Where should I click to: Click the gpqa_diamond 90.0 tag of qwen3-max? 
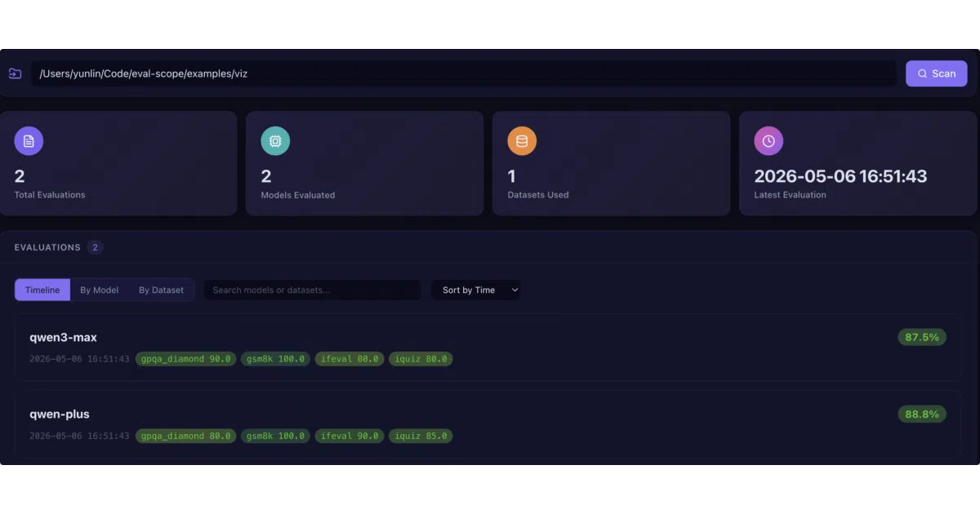(186, 359)
